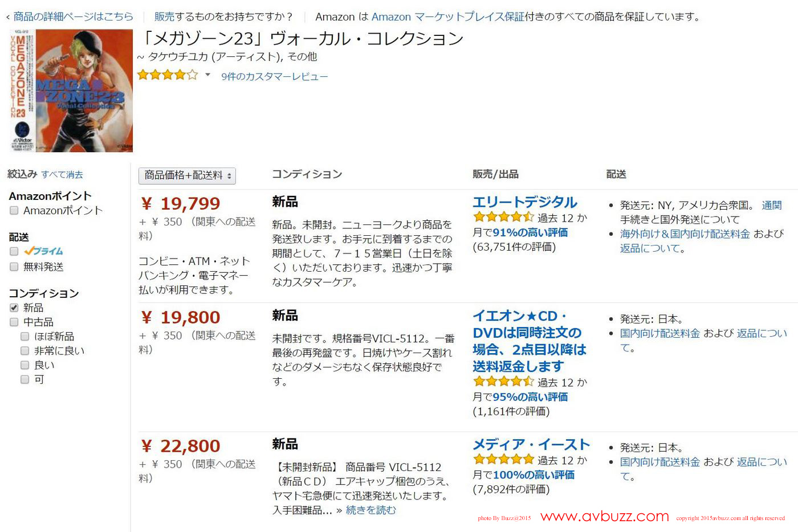
Task: Tick the ほぼ新品 checkbox
Action: 25,337
